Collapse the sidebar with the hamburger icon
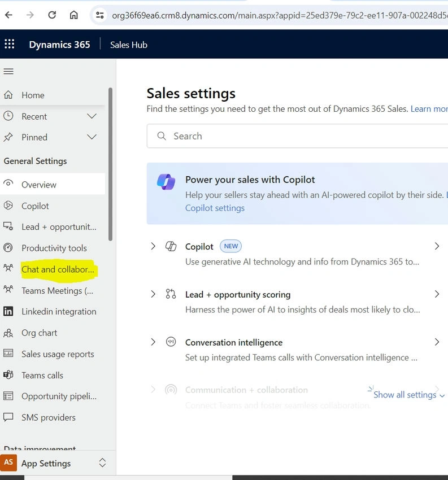Viewport: 448px width, 480px height. [x=8, y=71]
